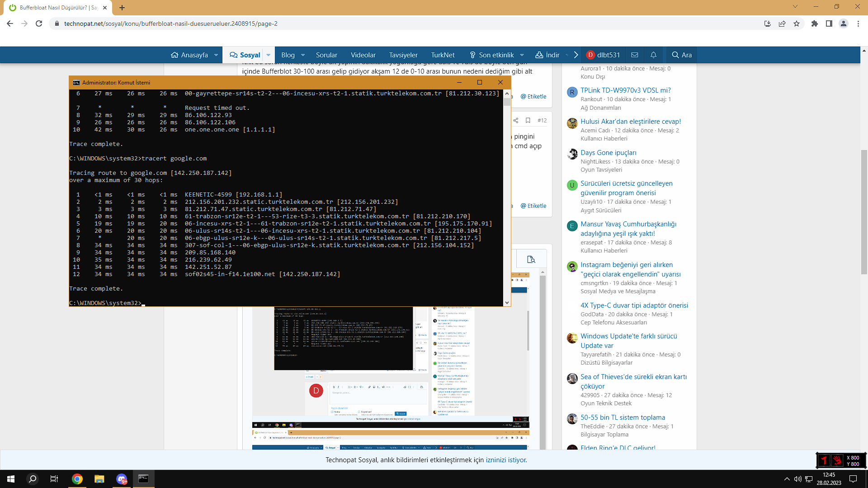Viewport: 868px width, 488px height.
Task: Click the Command Prompt vertical scrollbar down arrow
Action: pyautogui.click(x=507, y=303)
